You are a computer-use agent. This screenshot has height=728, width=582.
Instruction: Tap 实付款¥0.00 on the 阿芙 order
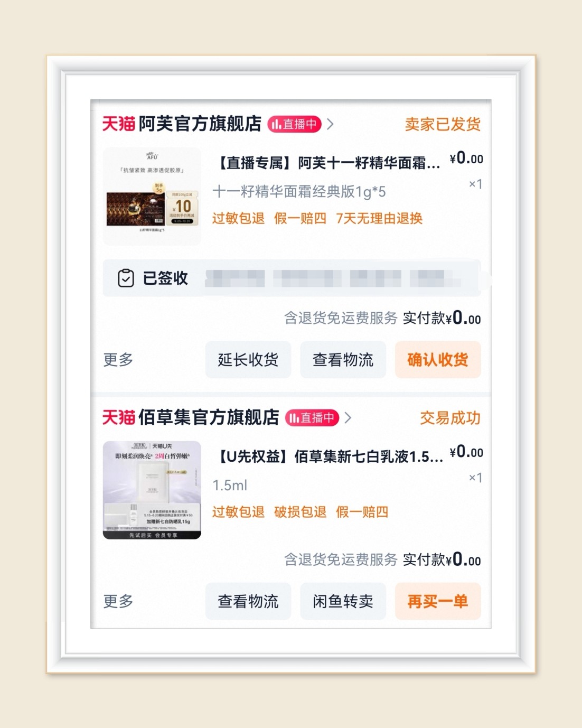pyautogui.click(x=442, y=318)
